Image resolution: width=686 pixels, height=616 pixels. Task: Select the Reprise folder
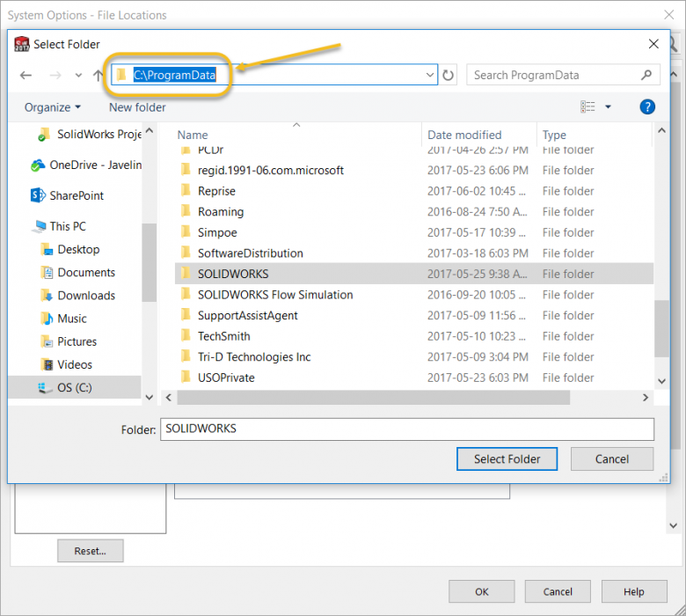[414, 191]
